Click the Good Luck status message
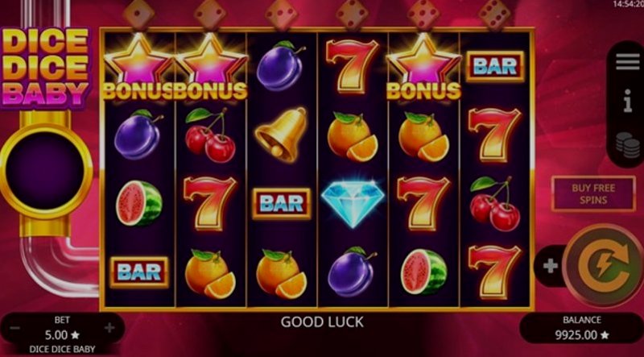Image resolution: width=644 pixels, height=357 pixels. (322, 322)
